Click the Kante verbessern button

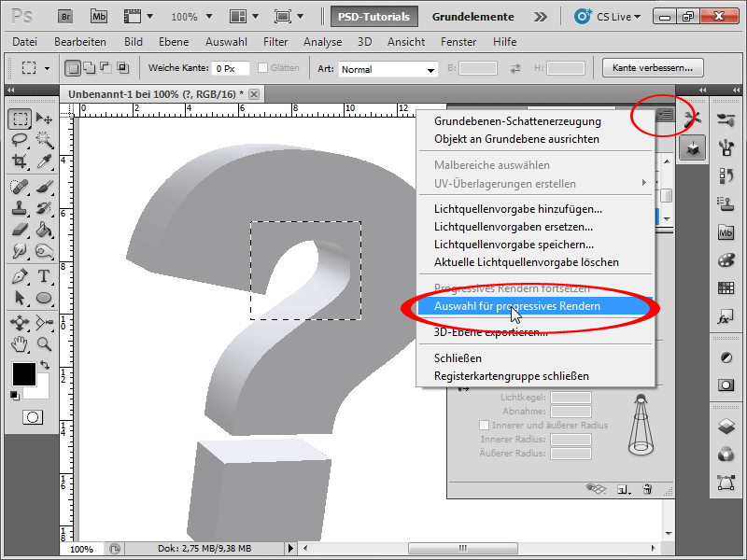[652, 68]
